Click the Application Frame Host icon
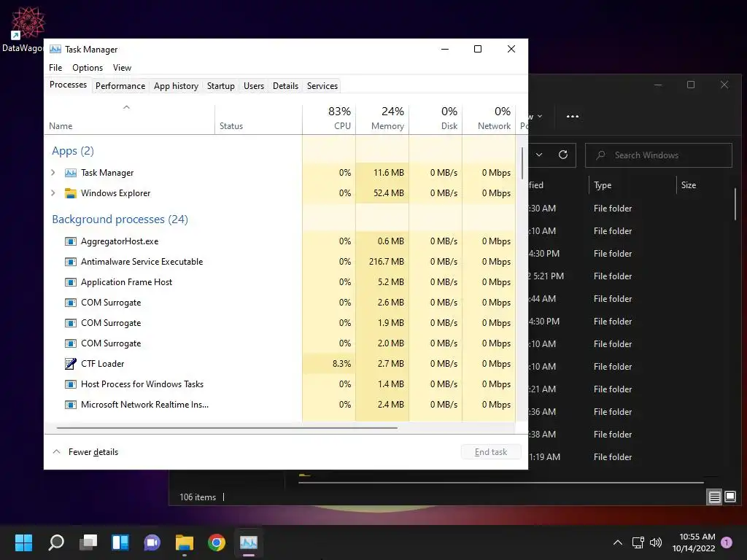 click(71, 282)
